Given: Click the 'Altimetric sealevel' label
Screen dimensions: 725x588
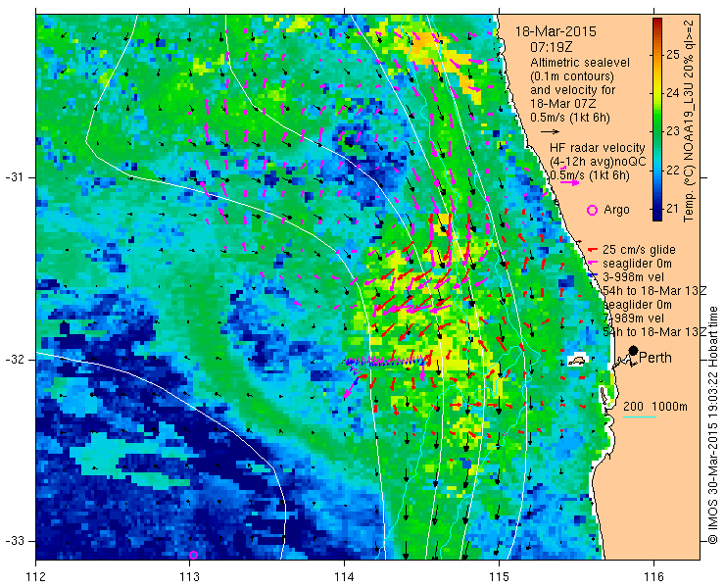Looking at the screenshot, I should [580, 62].
